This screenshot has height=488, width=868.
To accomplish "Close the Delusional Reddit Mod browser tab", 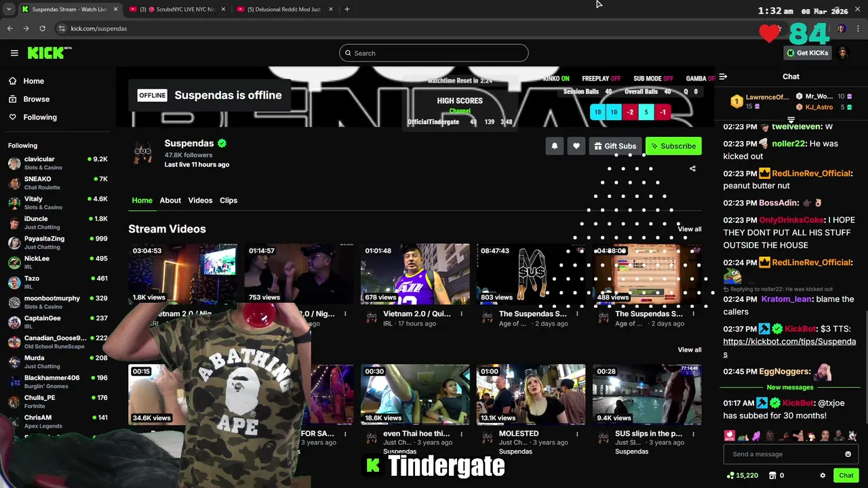I will coord(331,9).
